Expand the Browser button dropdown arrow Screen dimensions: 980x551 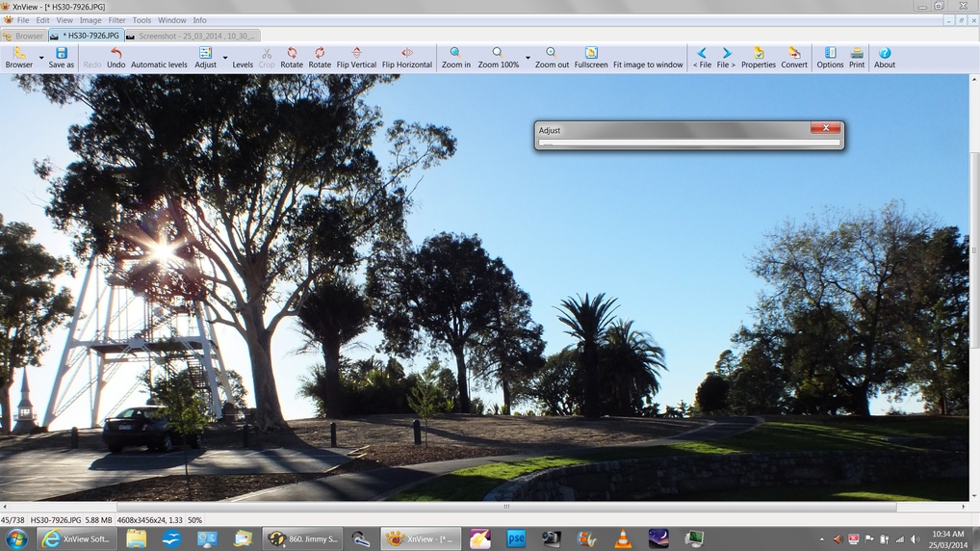[x=41, y=59]
